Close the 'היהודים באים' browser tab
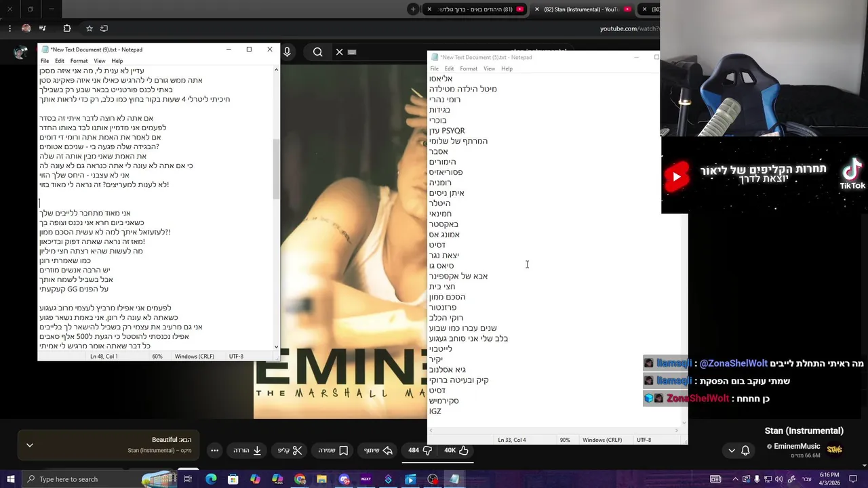This screenshot has width=868, height=488. tap(429, 9)
